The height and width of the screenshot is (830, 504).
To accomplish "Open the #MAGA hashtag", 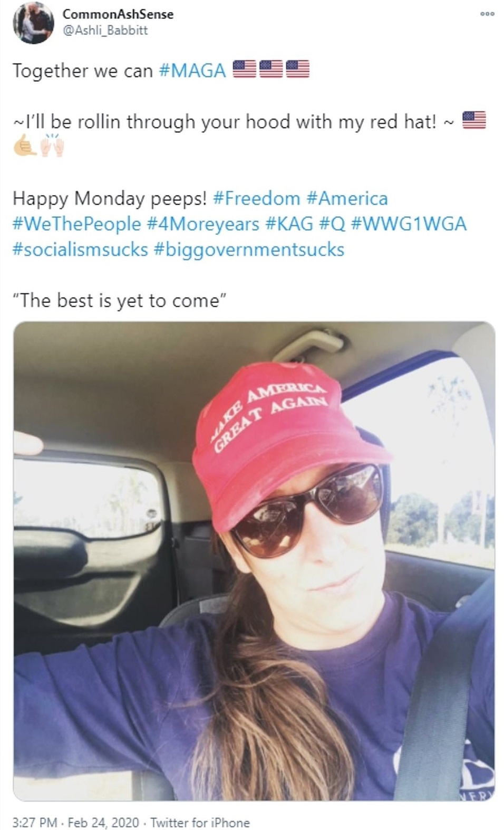I will click(192, 70).
